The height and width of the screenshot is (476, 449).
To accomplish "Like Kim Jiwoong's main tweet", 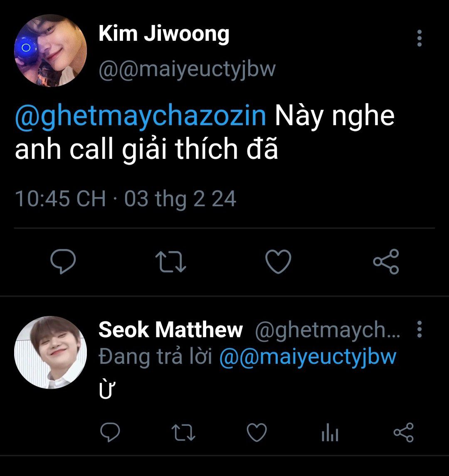I will pyautogui.click(x=278, y=261).
